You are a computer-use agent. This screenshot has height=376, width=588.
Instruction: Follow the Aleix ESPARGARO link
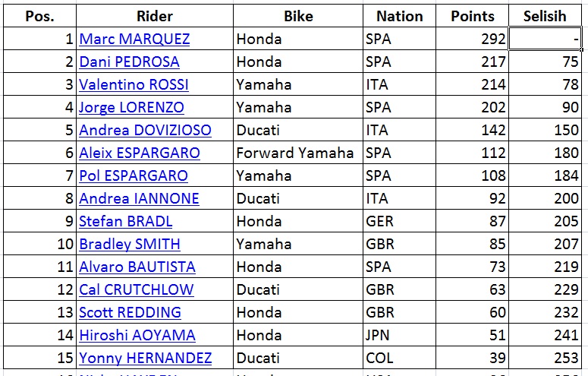140,153
